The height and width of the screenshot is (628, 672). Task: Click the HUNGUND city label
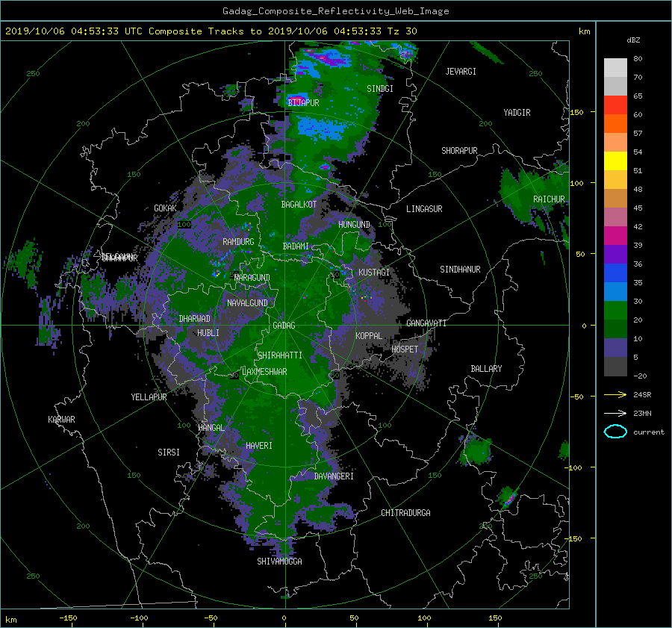point(354,225)
